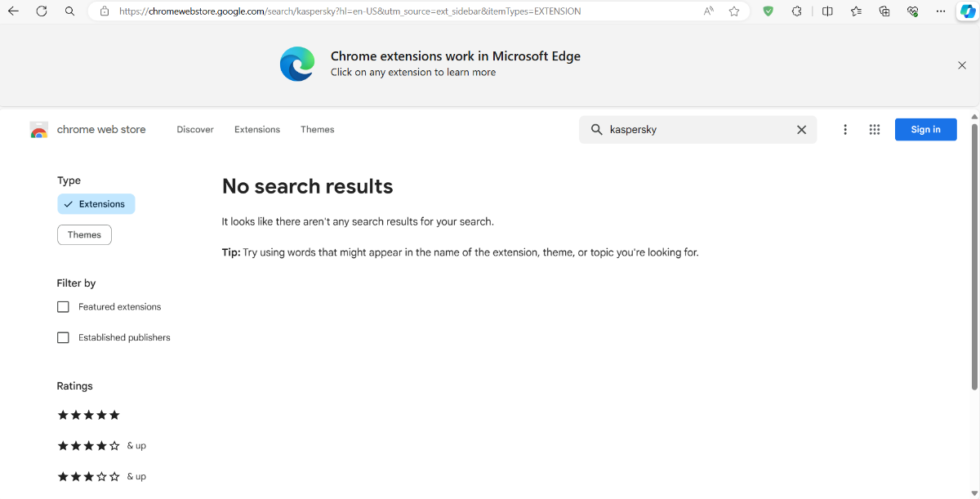
Task: Click the green shield extension icon
Action: 768,11
